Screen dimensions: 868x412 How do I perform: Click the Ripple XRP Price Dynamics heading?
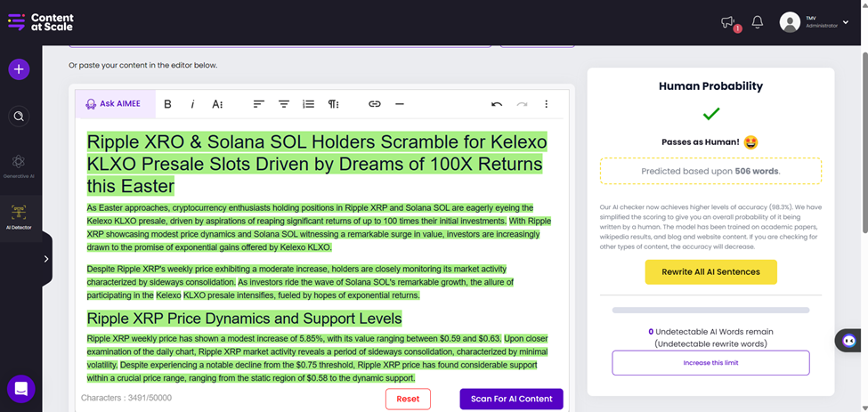coord(244,319)
